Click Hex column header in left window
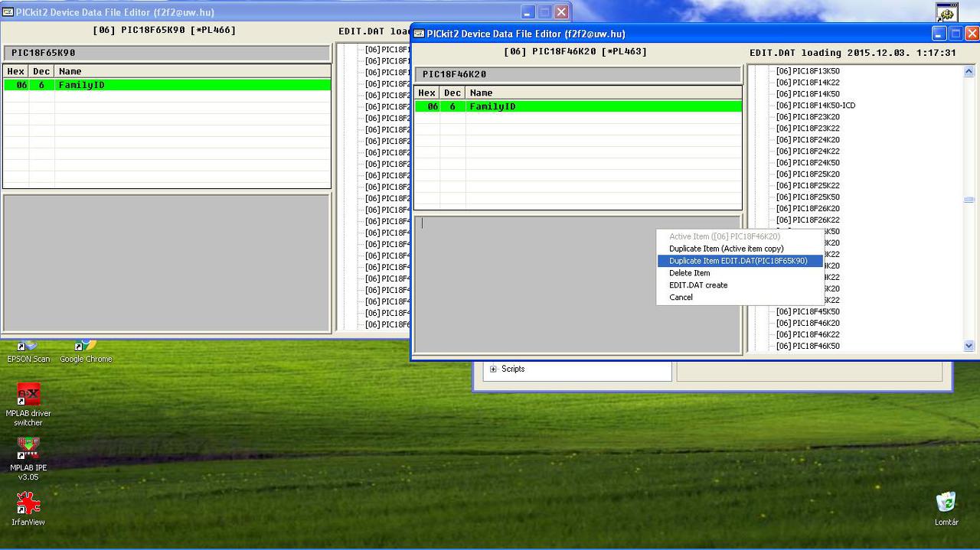Screen dimensions: 980x550 pos(16,71)
